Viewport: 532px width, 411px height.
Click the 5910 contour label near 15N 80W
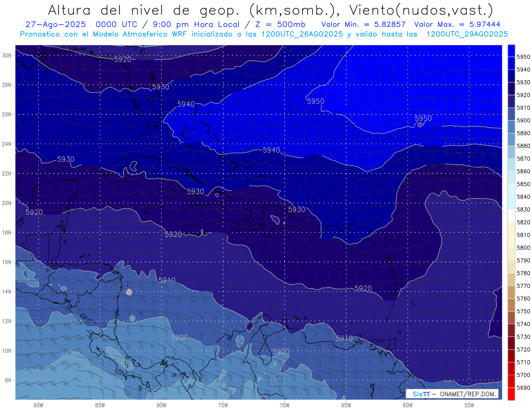click(x=167, y=280)
